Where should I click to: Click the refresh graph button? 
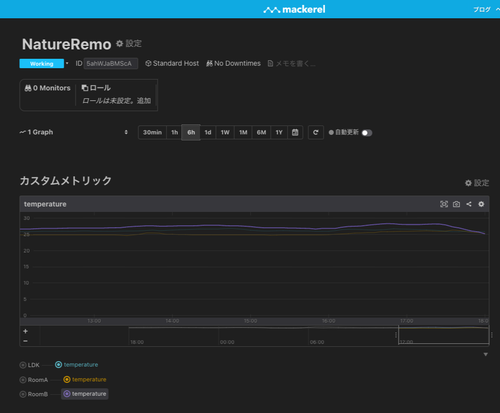point(316,132)
